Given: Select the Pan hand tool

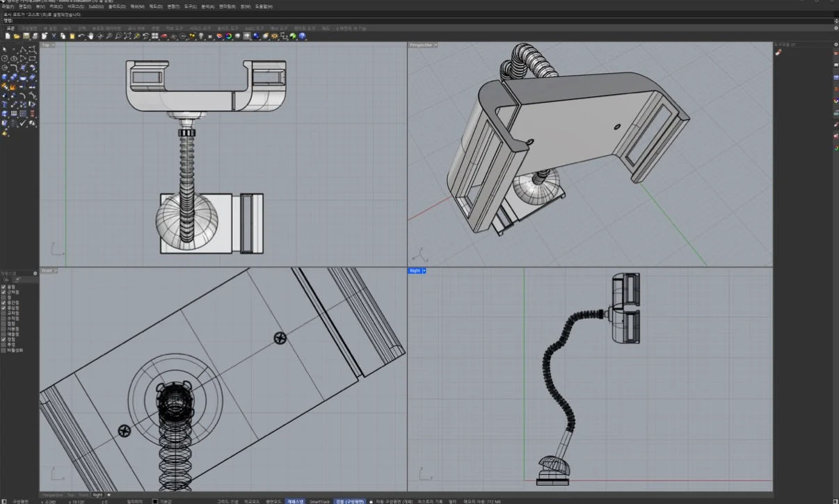Looking at the screenshot, I should (x=90, y=36).
